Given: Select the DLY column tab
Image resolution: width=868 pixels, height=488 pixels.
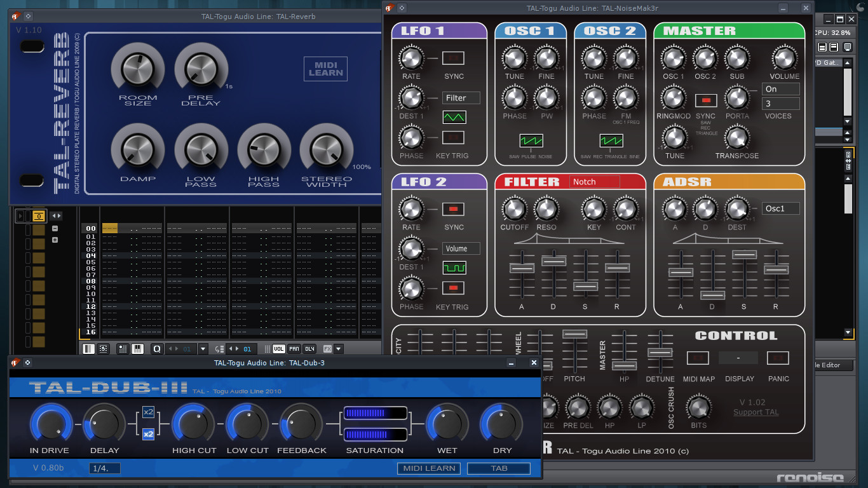Looking at the screenshot, I should pos(309,349).
